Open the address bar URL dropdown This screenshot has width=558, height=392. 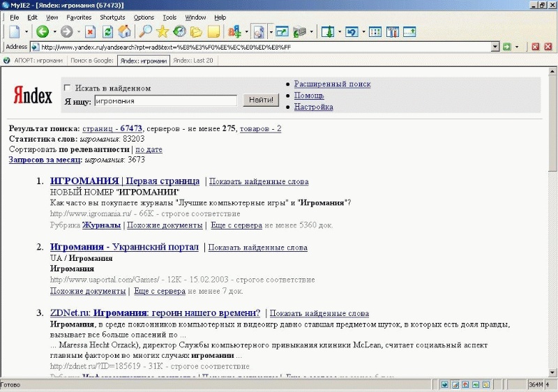[495, 47]
